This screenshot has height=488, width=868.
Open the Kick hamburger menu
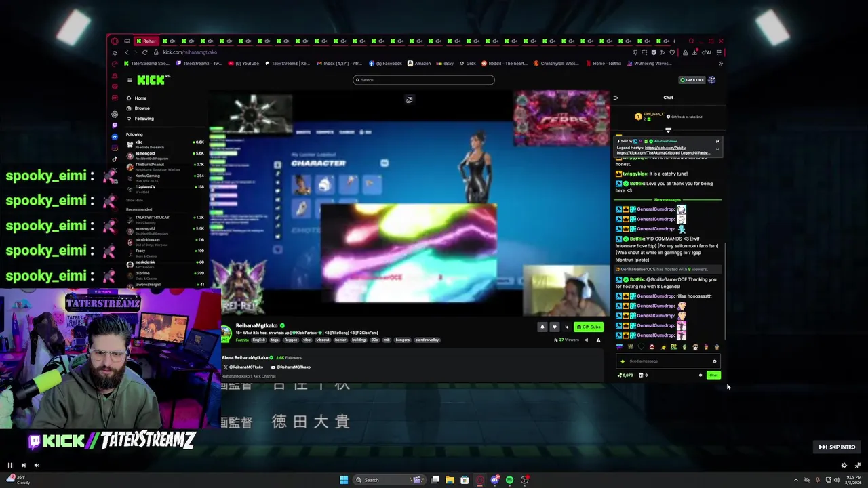(130, 80)
